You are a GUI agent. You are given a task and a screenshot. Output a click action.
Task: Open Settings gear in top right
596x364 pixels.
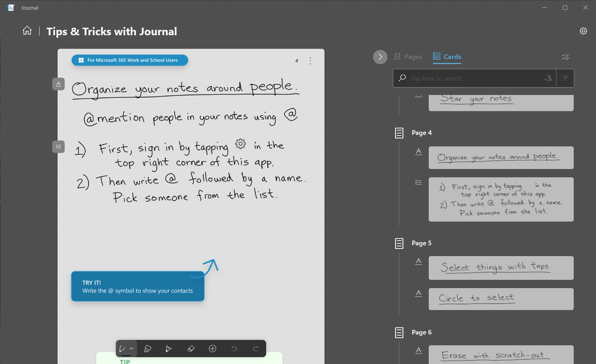click(x=583, y=31)
